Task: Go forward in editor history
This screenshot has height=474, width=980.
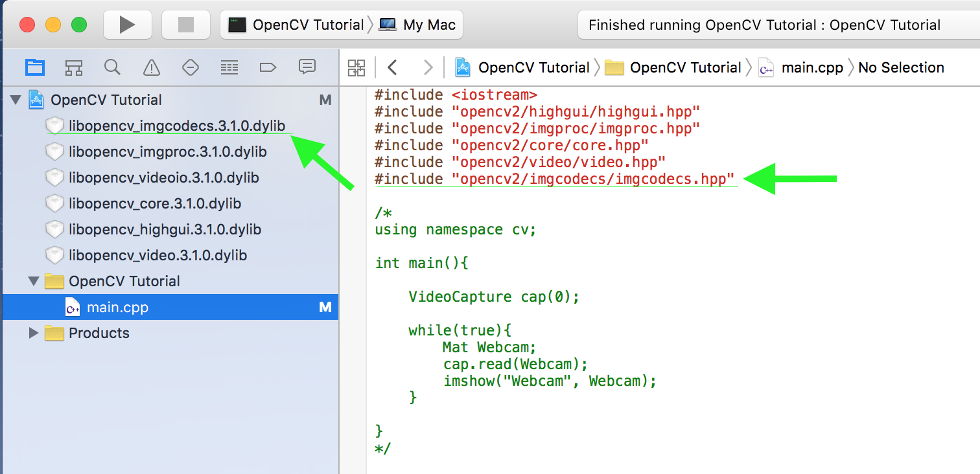Action: click(428, 67)
